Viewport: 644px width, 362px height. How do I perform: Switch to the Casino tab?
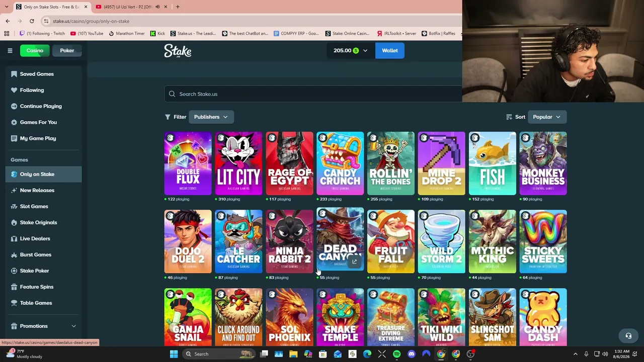coord(35,50)
